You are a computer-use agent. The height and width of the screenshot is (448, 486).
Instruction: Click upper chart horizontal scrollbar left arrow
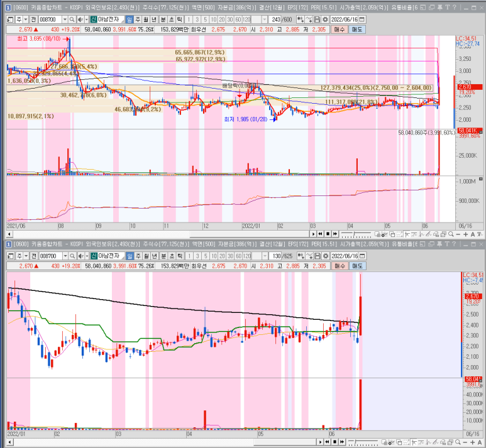(x=9, y=234)
